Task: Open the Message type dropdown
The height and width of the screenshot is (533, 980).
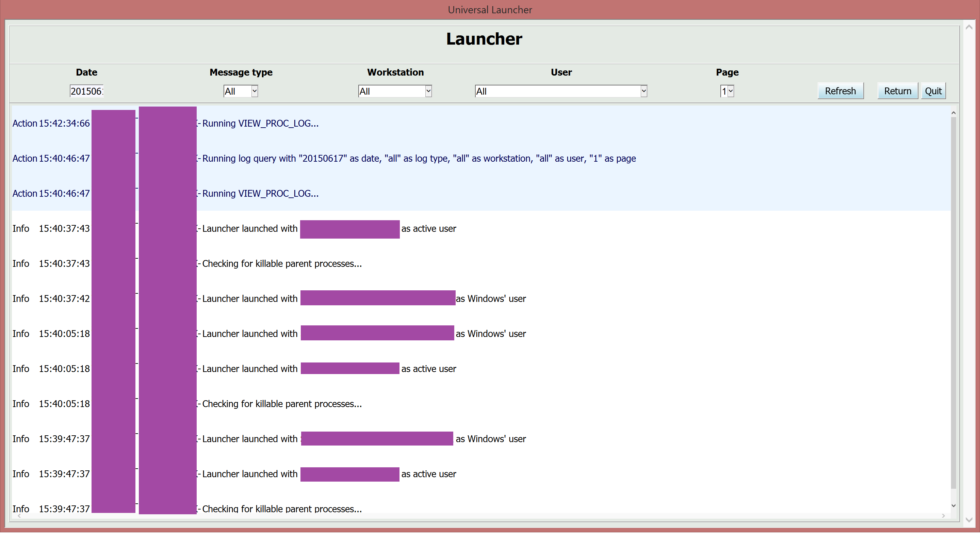Action: click(241, 91)
